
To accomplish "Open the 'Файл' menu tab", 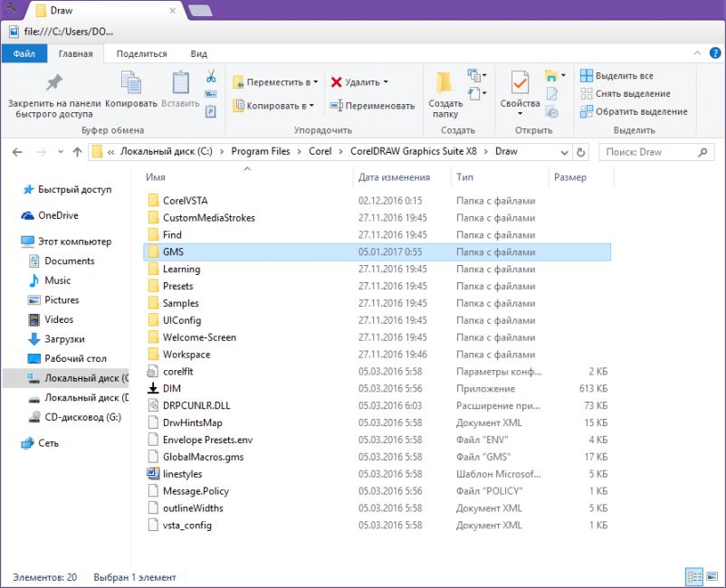I will point(24,54).
